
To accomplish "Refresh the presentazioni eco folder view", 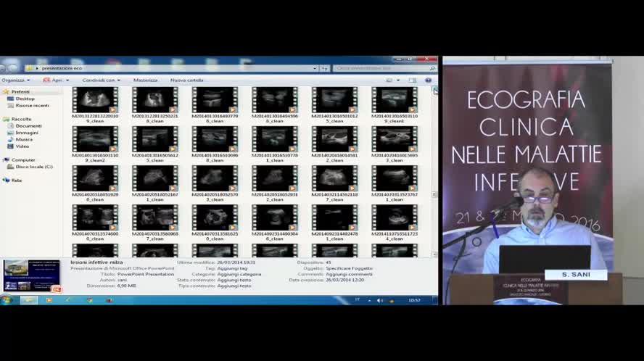I will pos(324,68).
